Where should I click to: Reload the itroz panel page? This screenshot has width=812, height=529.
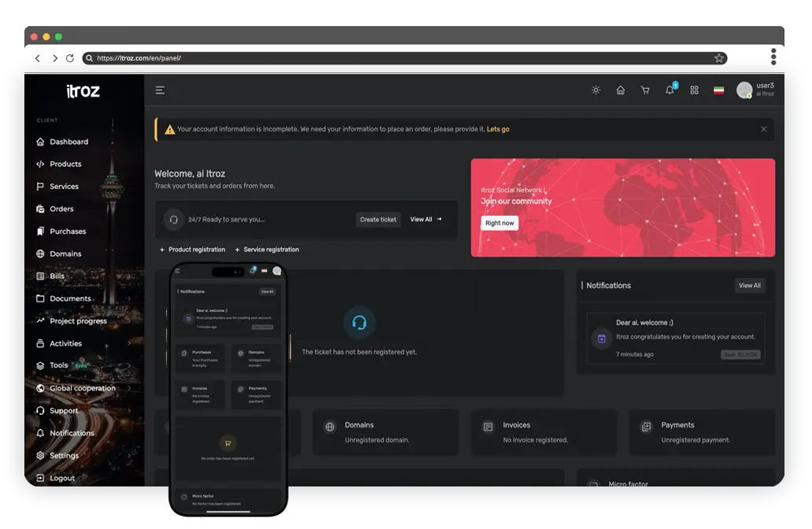click(x=70, y=58)
